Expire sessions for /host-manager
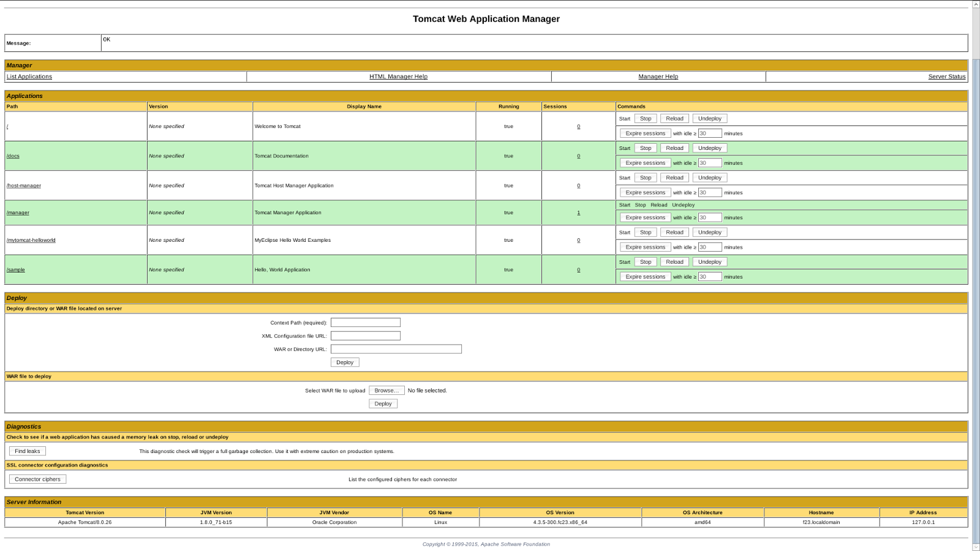 (645, 192)
